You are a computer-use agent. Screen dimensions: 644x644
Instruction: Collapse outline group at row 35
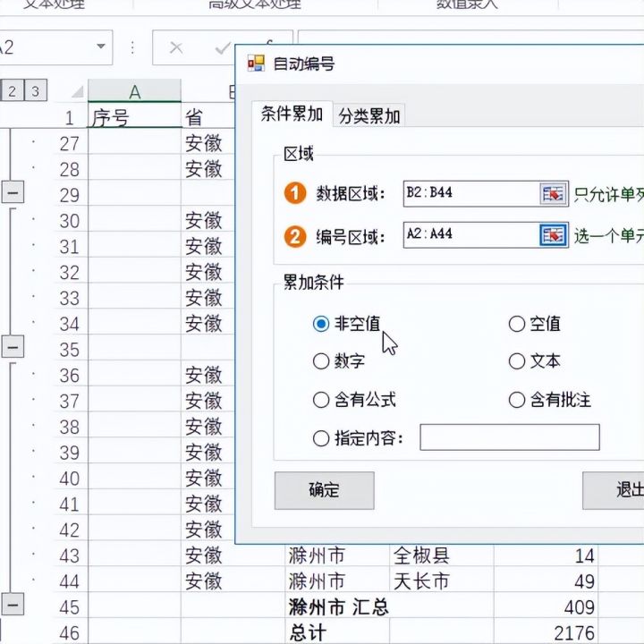(13, 347)
